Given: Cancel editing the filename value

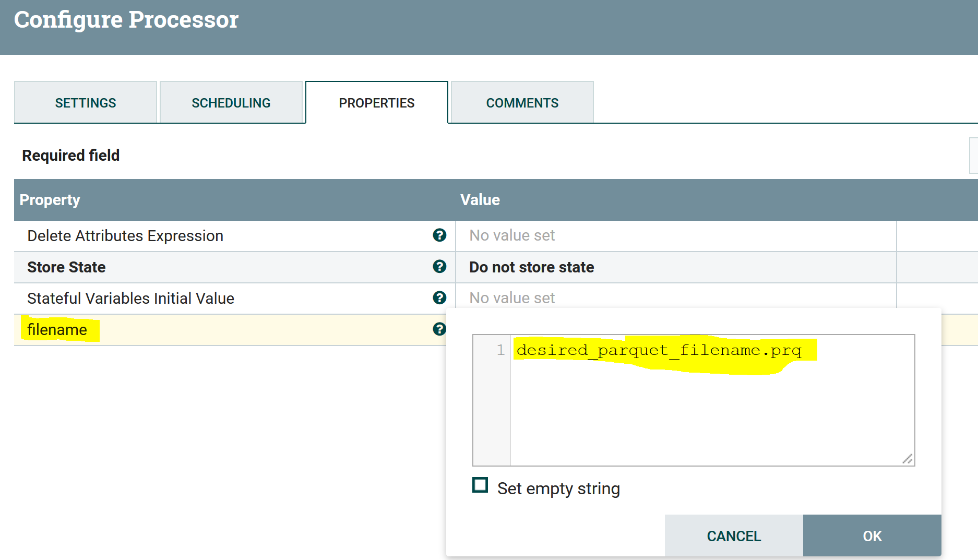Looking at the screenshot, I should coord(733,535).
